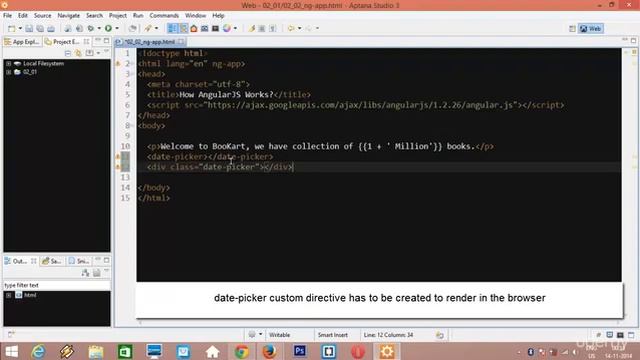
Task: Expand the Local Filesystem tree node
Action: (x=8, y=64)
